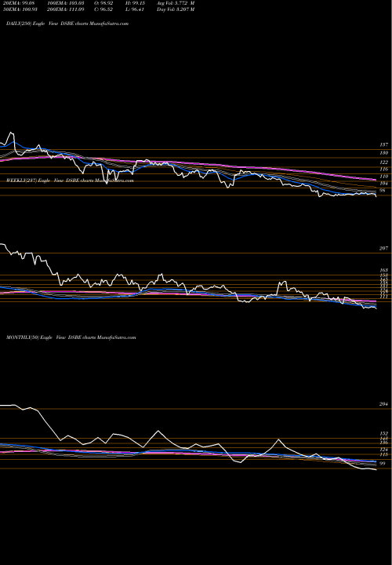Image resolution: width=392 pixels, height=565 pixels.
Task: Click the 124 price label on monthly chart
Action: click(383, 450)
